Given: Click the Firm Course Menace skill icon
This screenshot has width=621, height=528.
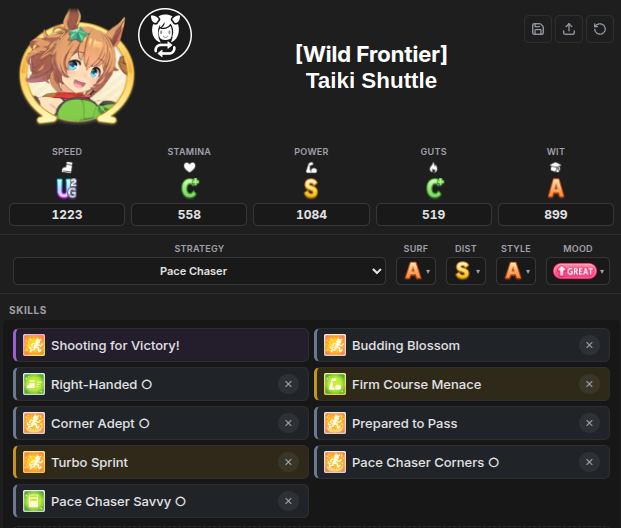Looking at the screenshot, I should (x=335, y=384).
